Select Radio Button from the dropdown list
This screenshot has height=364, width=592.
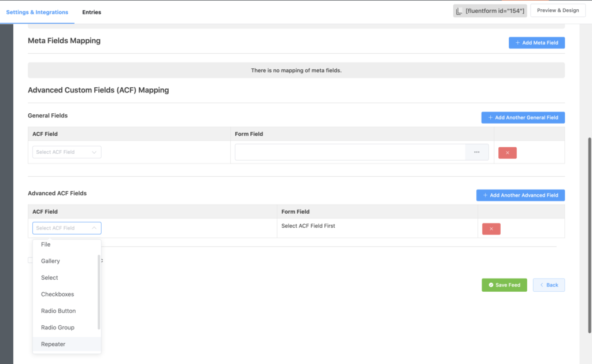click(58, 311)
